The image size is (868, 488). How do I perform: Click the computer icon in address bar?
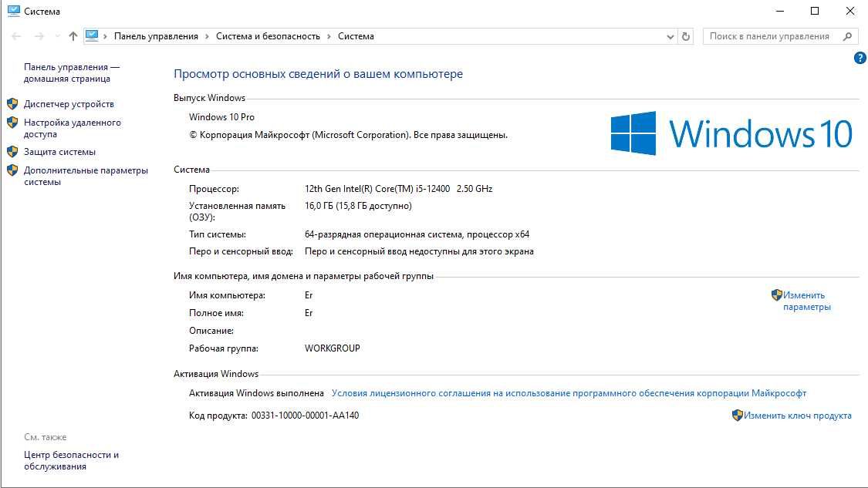(92, 36)
